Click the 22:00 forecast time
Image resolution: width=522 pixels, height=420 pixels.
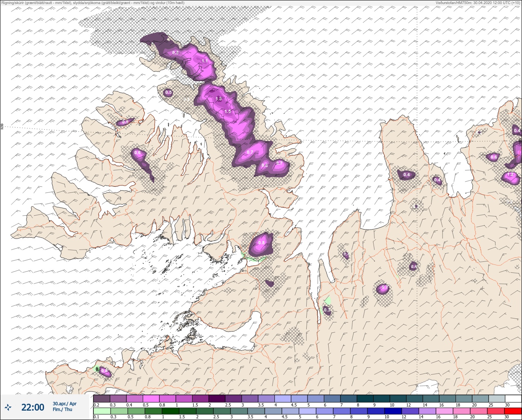point(33,407)
